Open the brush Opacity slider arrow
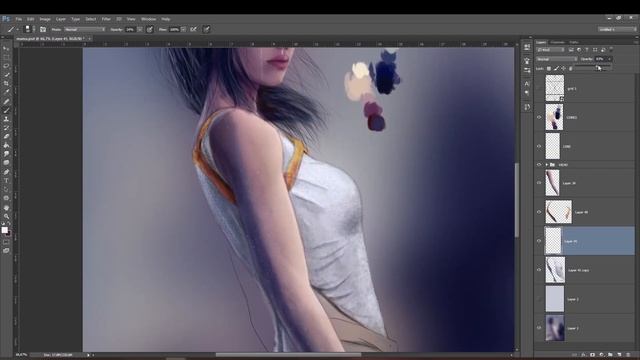The height and width of the screenshot is (360, 640). pyautogui.click(x=140, y=29)
